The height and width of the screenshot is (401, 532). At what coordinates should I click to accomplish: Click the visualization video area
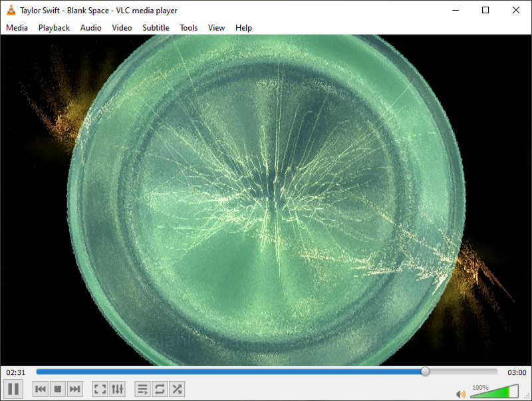[266, 200]
